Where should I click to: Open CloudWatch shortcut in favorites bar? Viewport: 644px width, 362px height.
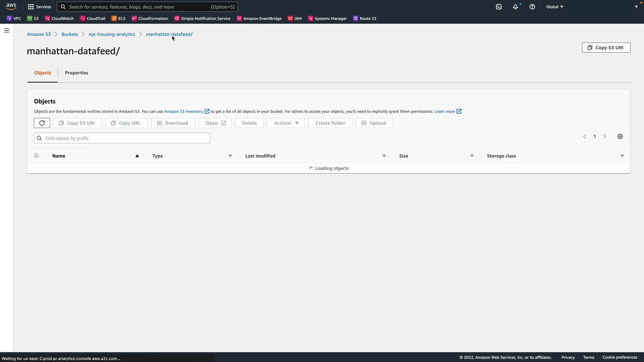(59, 18)
